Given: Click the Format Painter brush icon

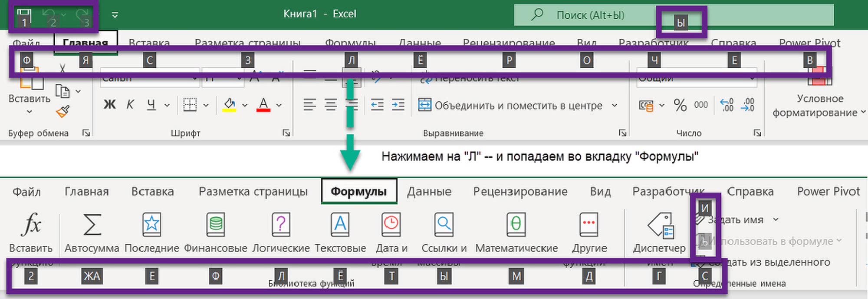Looking at the screenshot, I should (x=62, y=112).
